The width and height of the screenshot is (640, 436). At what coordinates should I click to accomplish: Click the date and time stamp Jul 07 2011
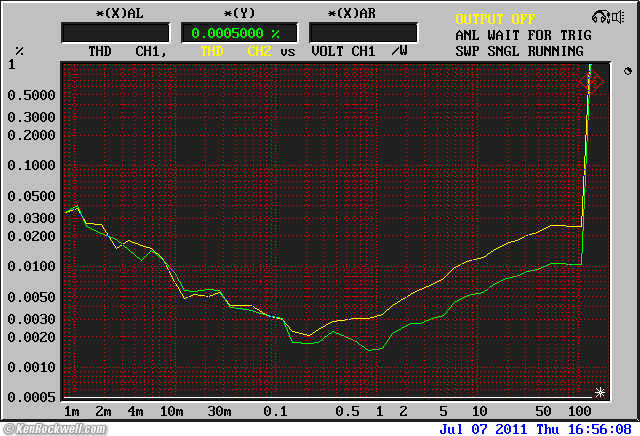pyautogui.click(x=536, y=429)
